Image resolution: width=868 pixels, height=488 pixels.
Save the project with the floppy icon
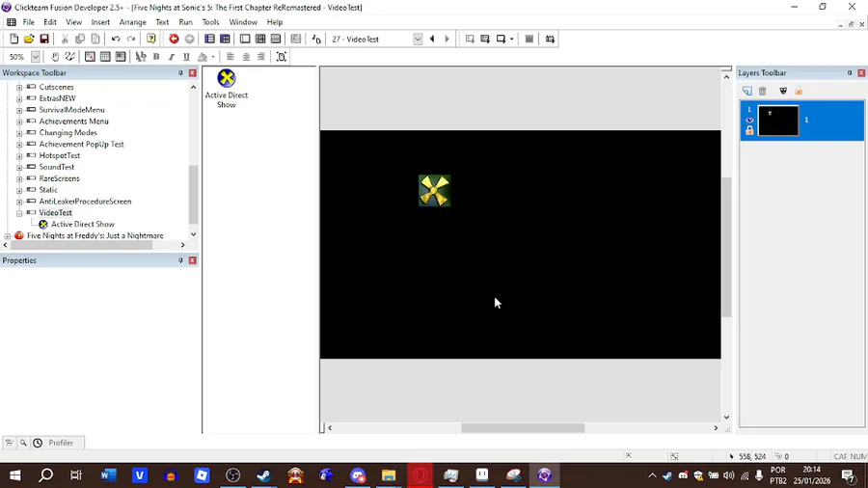tap(44, 39)
